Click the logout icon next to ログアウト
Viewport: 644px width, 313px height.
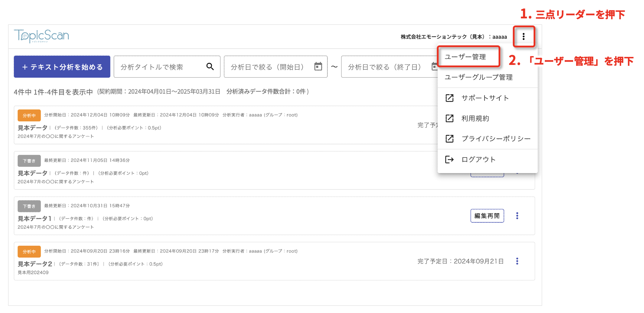click(449, 159)
